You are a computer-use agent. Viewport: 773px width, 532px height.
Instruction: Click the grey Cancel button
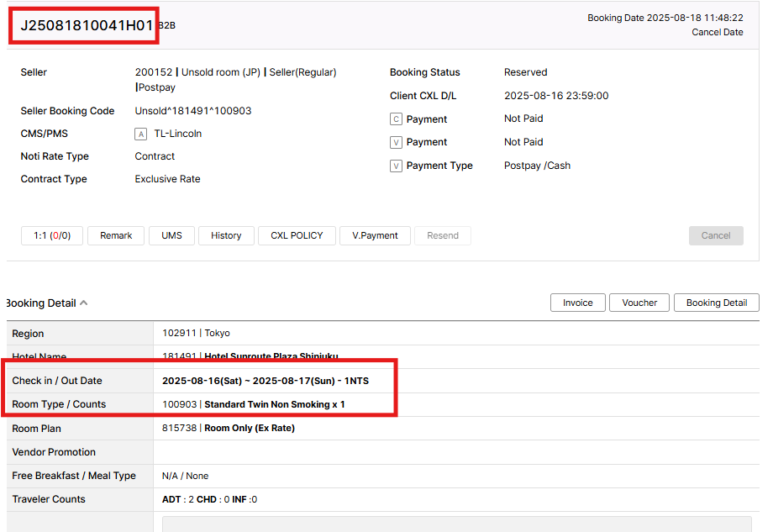[716, 236]
